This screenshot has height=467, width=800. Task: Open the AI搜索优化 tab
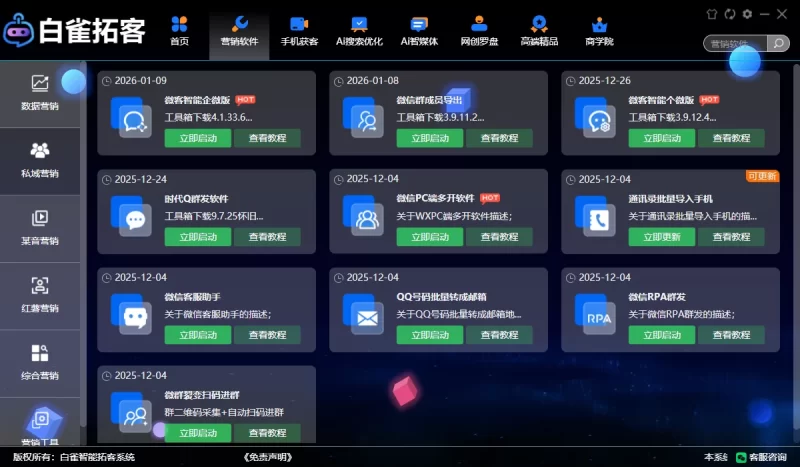point(359,31)
